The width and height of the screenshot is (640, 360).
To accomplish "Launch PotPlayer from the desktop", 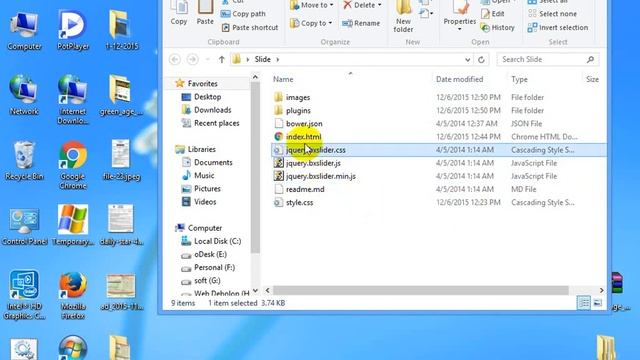I will (73, 31).
